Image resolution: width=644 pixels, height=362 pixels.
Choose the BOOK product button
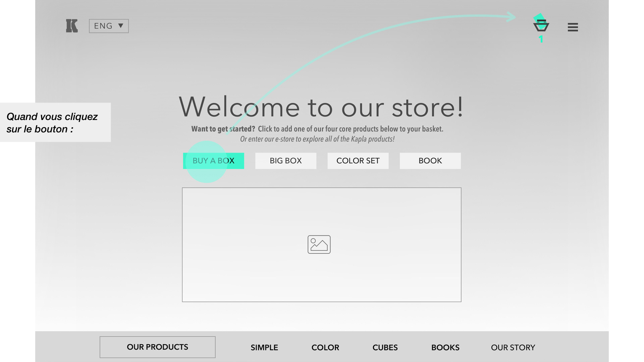tap(430, 161)
